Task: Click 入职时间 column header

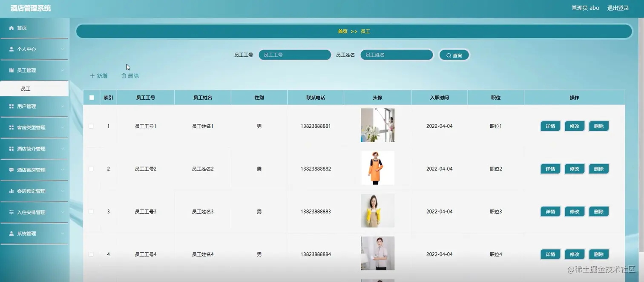Action: click(439, 98)
